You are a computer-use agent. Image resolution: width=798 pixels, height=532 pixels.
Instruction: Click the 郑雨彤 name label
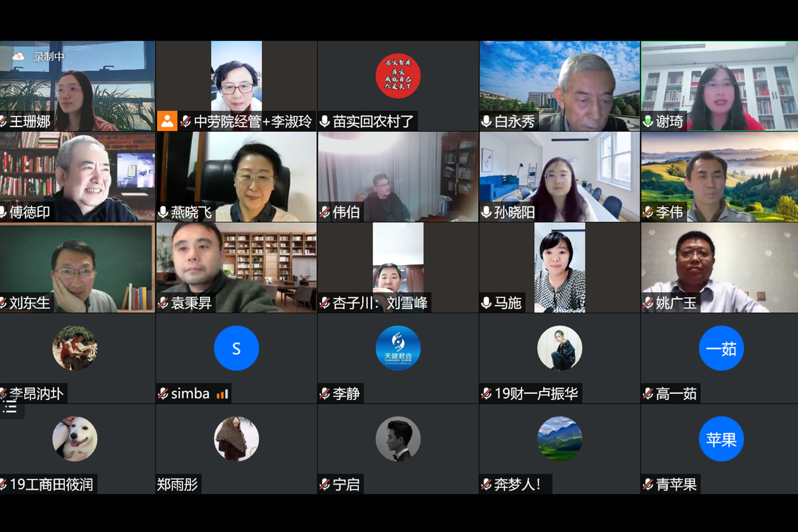[178, 485]
